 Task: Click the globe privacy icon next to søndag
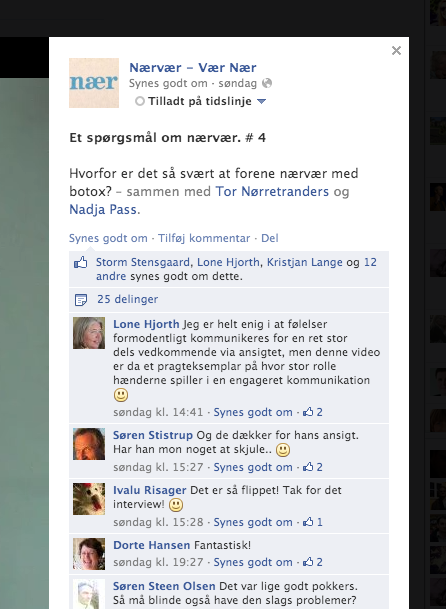pos(267,83)
